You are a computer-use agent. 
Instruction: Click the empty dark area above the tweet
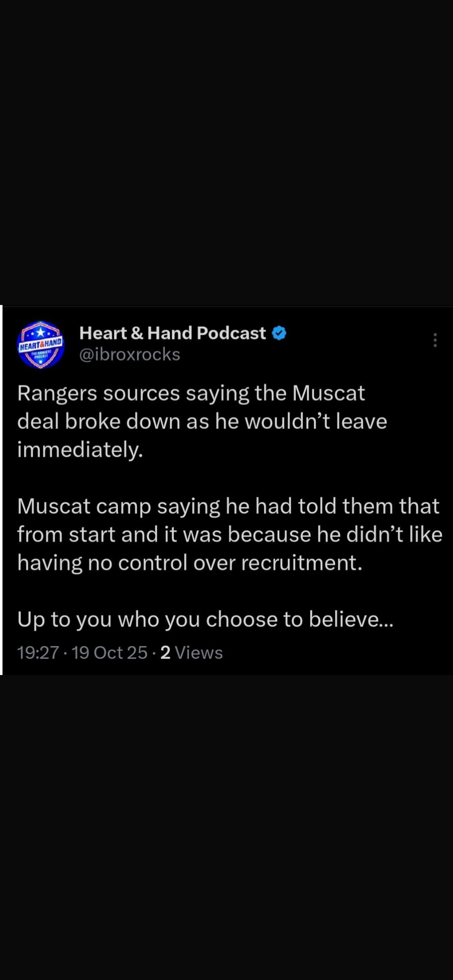pyautogui.click(x=226, y=151)
